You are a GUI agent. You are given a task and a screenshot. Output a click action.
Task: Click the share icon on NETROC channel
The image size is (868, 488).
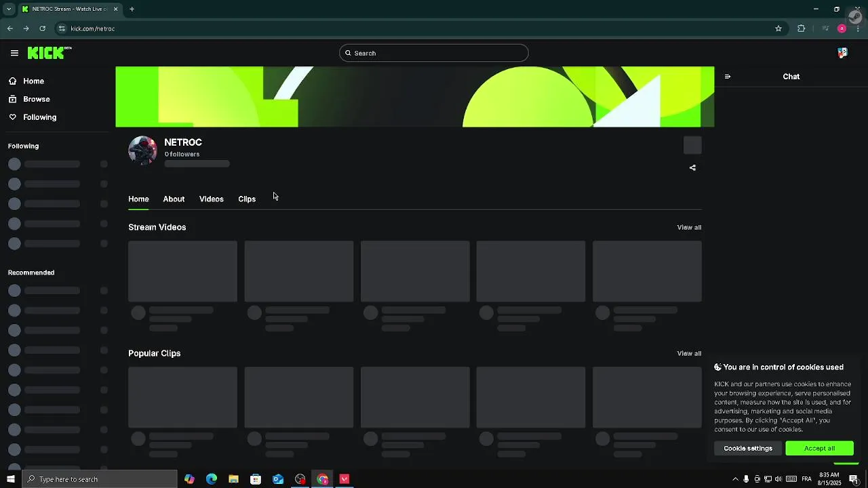[692, 167]
